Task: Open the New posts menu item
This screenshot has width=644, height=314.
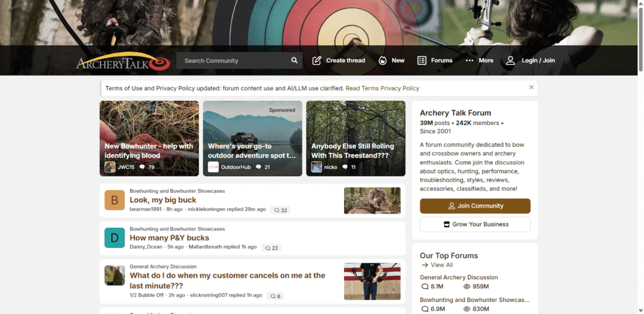Action: point(391,60)
